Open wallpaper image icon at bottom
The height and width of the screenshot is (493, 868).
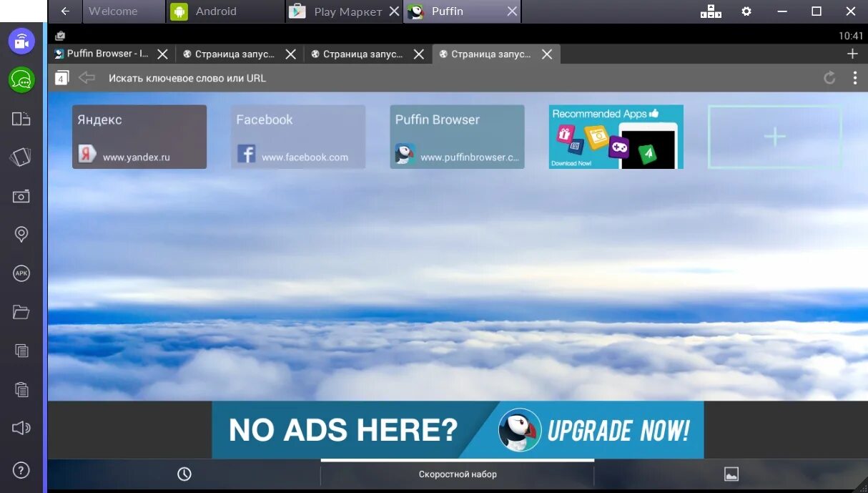pyautogui.click(x=731, y=474)
